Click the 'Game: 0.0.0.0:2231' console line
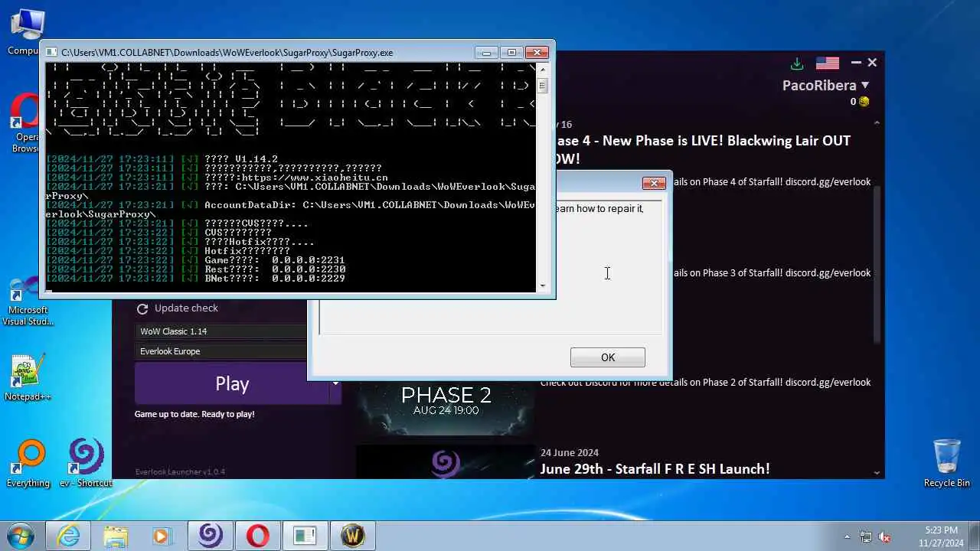Viewport: 980px width, 551px height. pos(195,259)
